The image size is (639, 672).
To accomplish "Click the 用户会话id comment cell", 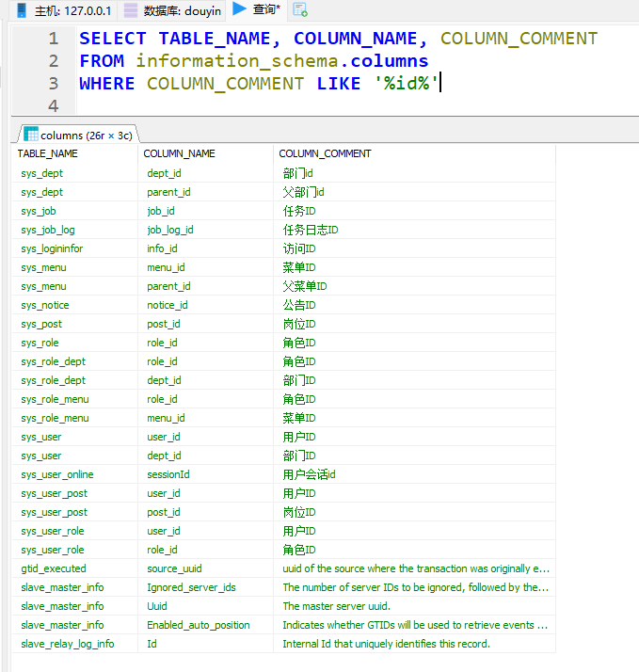I will [x=309, y=474].
